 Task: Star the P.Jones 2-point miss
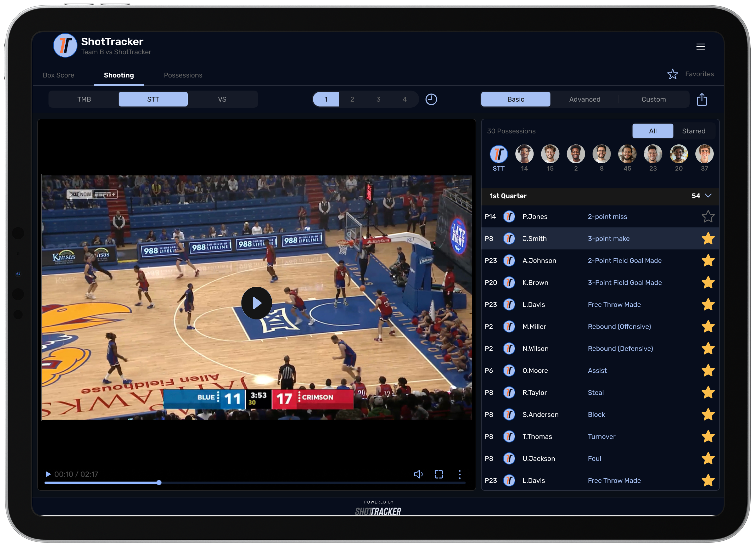pos(708,216)
